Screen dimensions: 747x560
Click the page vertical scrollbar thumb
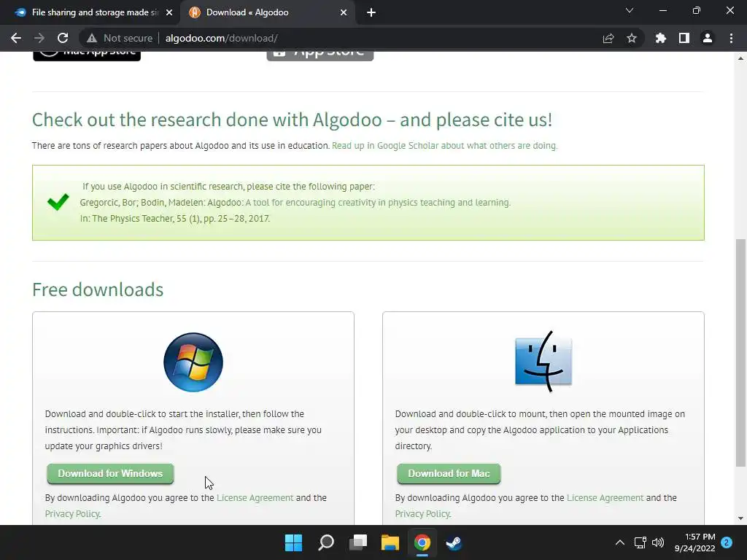pos(741,352)
